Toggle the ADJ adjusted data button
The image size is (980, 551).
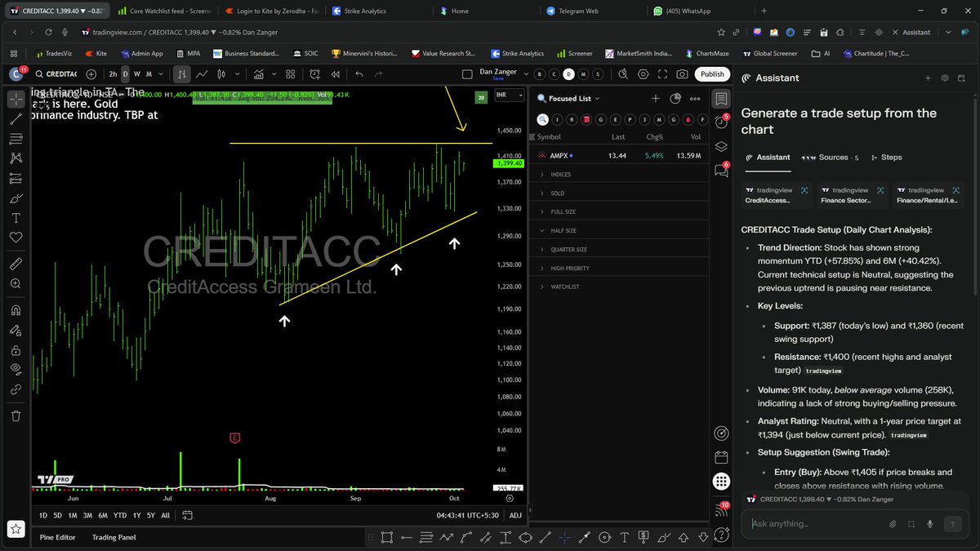coord(515,515)
